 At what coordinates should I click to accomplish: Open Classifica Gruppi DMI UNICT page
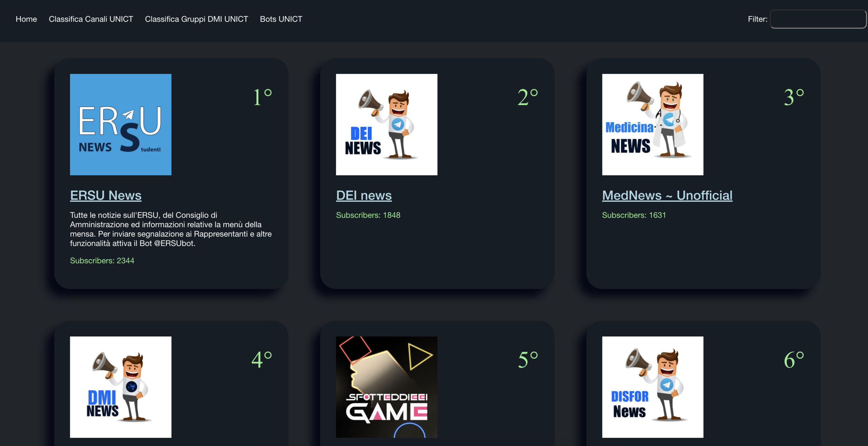(196, 19)
